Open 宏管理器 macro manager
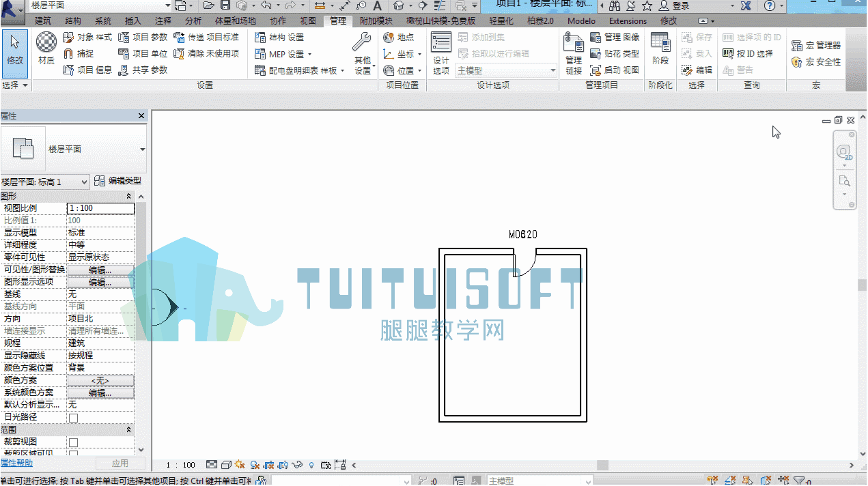Image resolution: width=868 pixels, height=486 pixels. click(x=816, y=45)
